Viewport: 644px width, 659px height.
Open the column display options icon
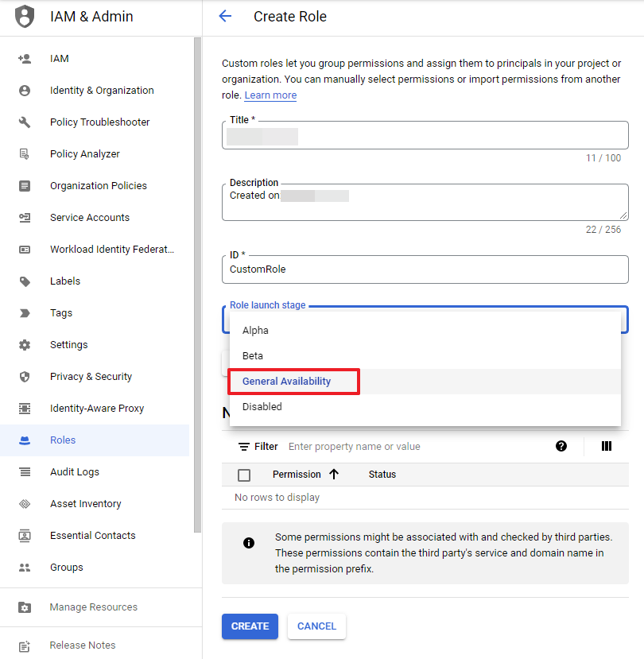[x=607, y=446]
